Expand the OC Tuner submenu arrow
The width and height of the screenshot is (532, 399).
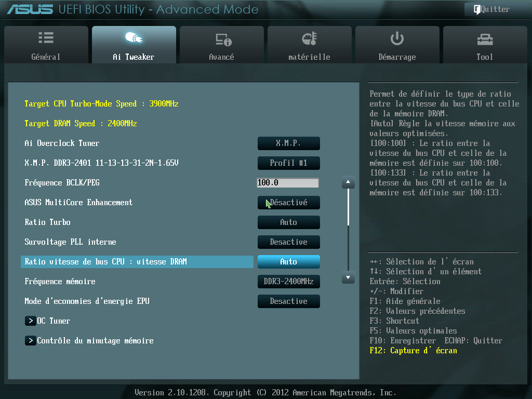(x=31, y=321)
